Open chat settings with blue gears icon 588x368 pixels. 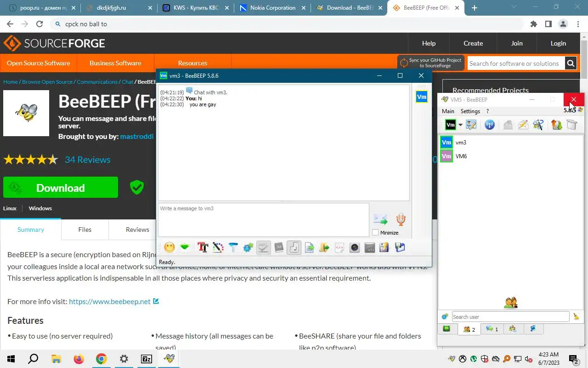click(248, 247)
